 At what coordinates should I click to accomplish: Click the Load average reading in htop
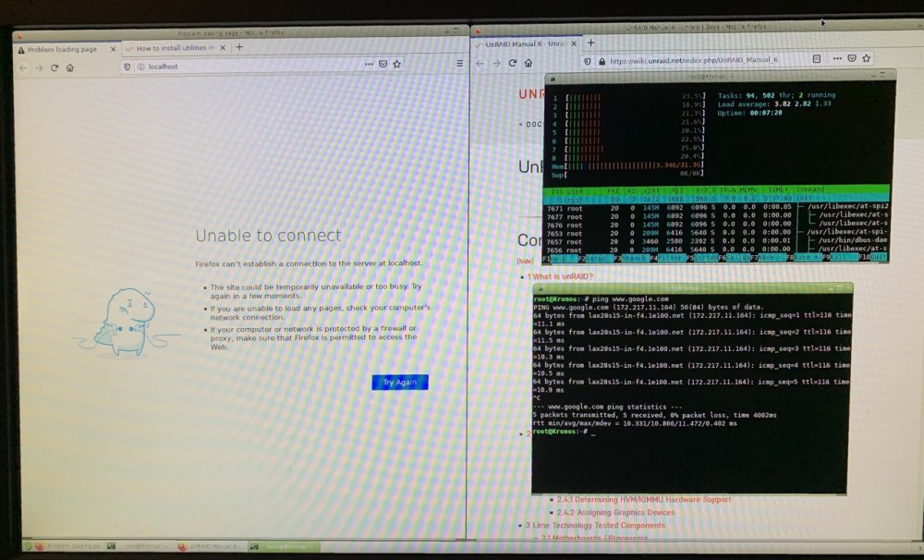(x=774, y=103)
